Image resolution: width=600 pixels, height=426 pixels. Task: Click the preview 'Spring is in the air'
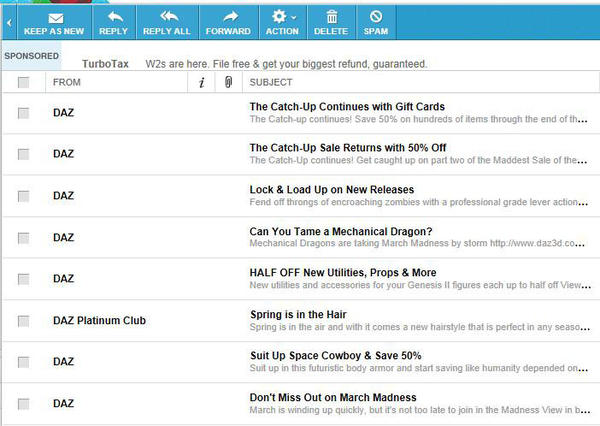[x=420, y=327]
